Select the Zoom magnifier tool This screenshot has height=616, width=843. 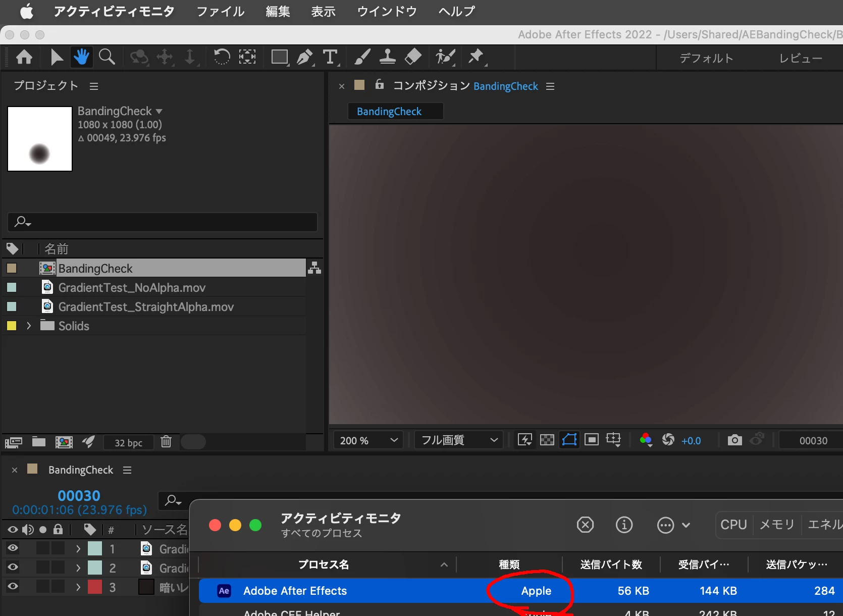click(x=107, y=57)
